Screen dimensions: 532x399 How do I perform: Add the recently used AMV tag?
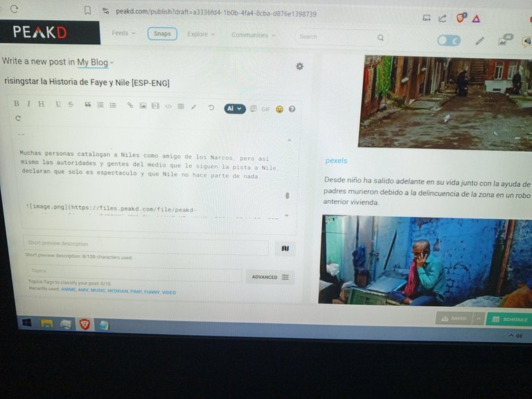[x=83, y=290]
